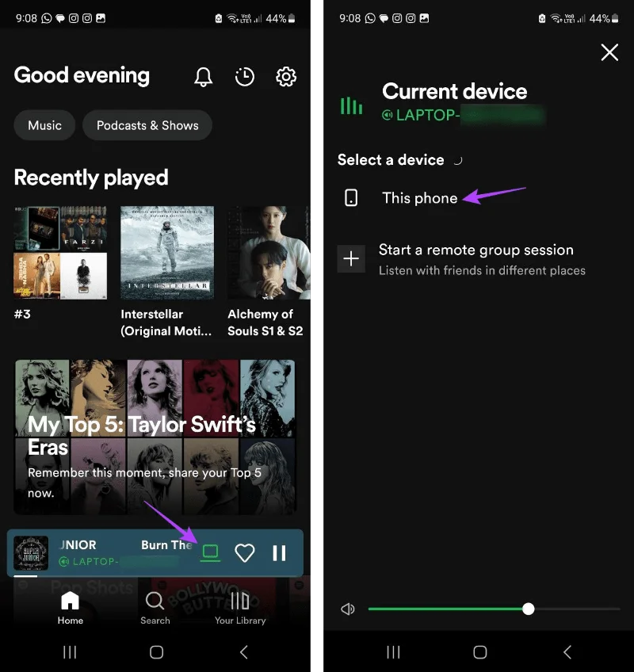Open devices picker laptop icon in player bar
634x672 pixels.
point(211,553)
